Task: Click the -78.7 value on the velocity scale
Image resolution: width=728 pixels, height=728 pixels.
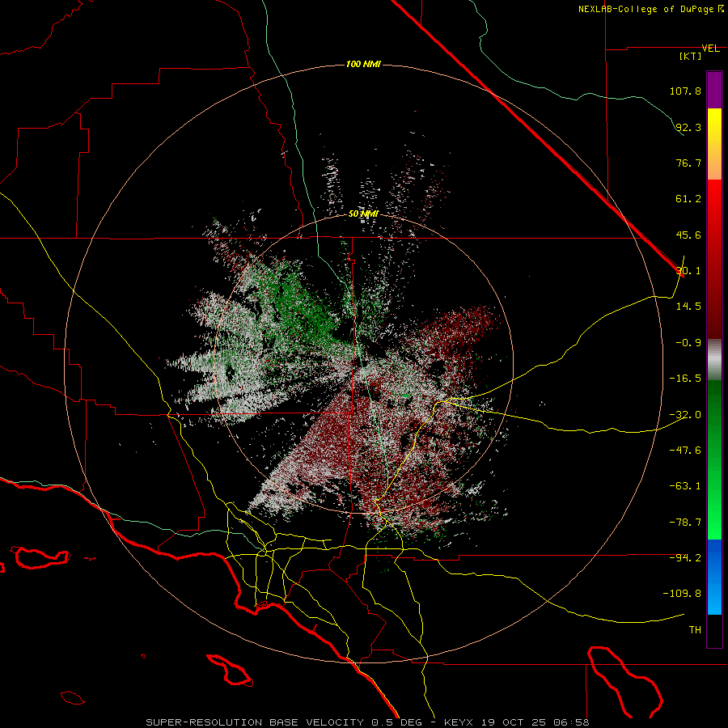Action: pyautogui.click(x=685, y=523)
